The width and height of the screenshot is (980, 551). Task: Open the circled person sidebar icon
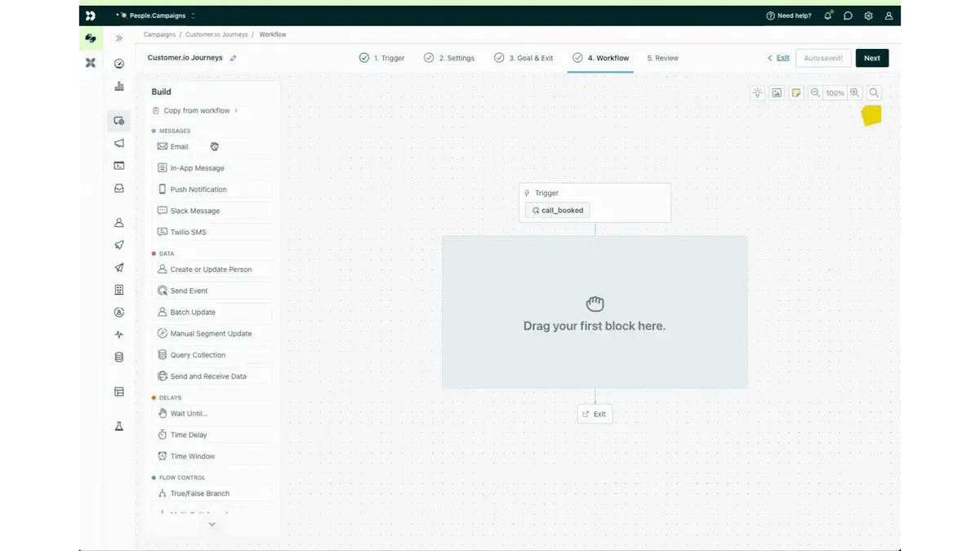119,312
